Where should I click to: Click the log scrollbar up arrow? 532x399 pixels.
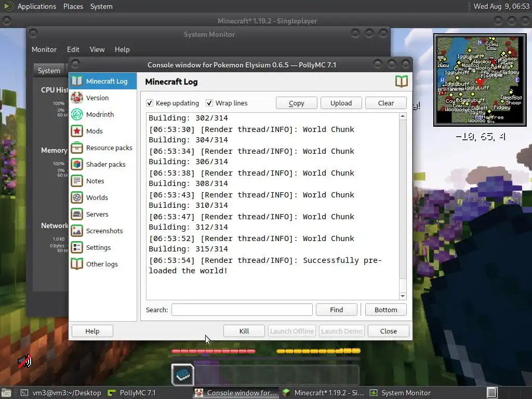click(x=403, y=116)
